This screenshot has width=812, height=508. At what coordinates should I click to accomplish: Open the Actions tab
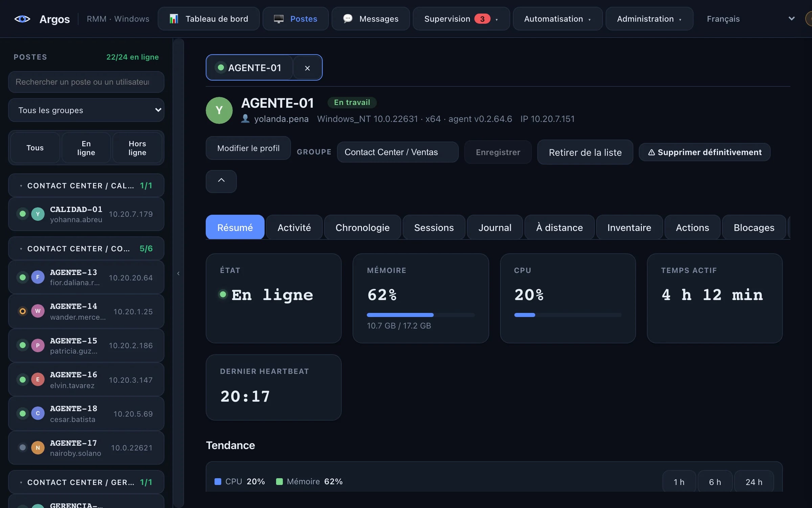coord(692,227)
